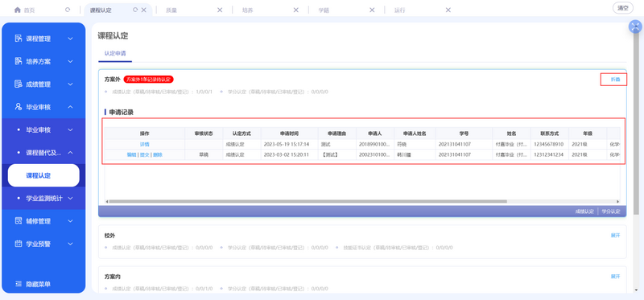
Task: Click the 隐藏菜单 hide-menu icon
Action: tap(18, 284)
